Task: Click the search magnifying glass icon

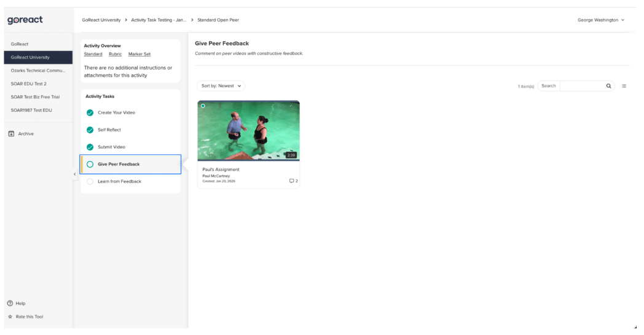Action: pyautogui.click(x=608, y=86)
